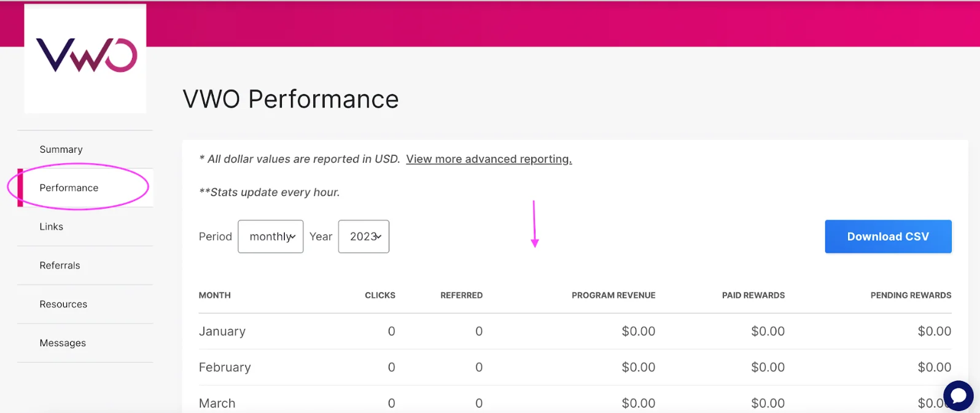Click the Download CSV button
Image resolution: width=980 pixels, height=413 pixels.
[888, 237]
